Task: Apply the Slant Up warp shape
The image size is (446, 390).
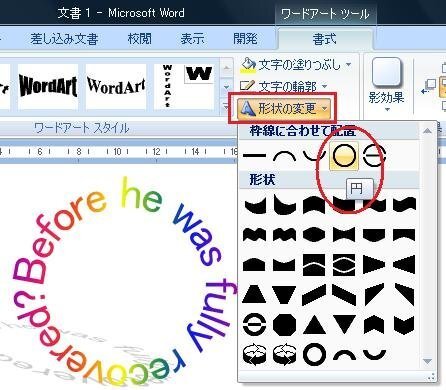Action: point(314,294)
